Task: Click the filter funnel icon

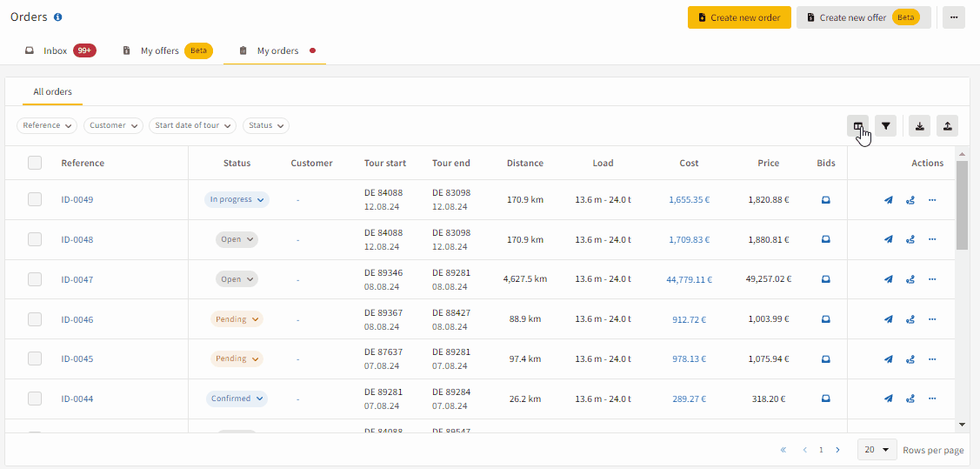Action: [885, 125]
